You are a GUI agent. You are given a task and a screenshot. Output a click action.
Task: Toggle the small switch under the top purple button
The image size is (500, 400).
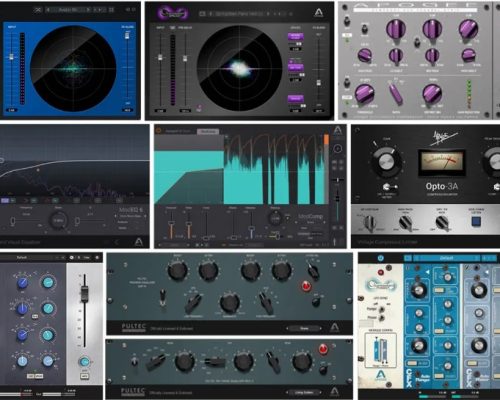pyautogui.click(x=299, y=44)
